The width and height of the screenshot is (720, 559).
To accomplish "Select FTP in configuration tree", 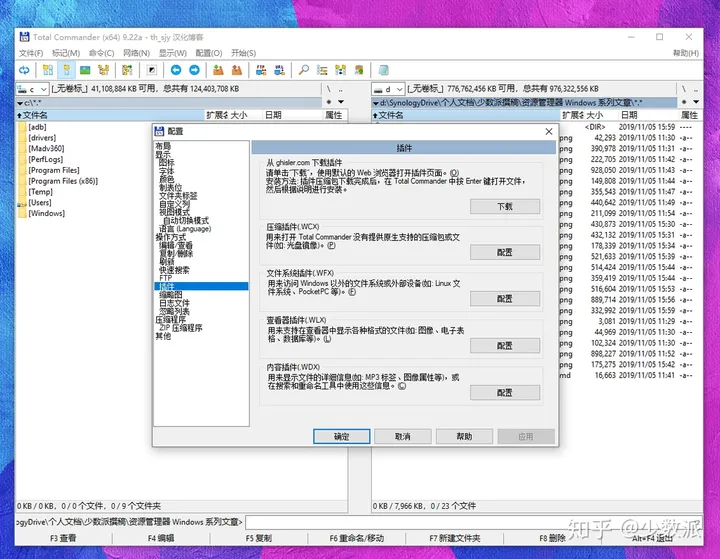I will [x=165, y=278].
